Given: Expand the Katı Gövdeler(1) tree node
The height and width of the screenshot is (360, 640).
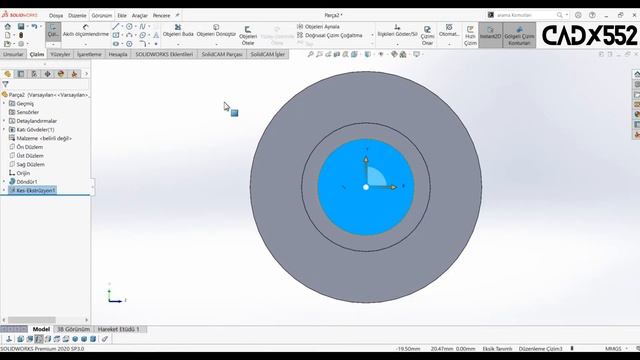Looking at the screenshot, I should click(x=4, y=129).
